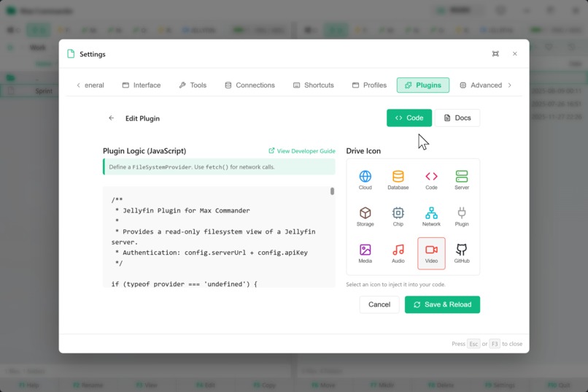Switch to the plugin Docs view
Image resolution: width=588 pixels, height=392 pixels.
457,118
